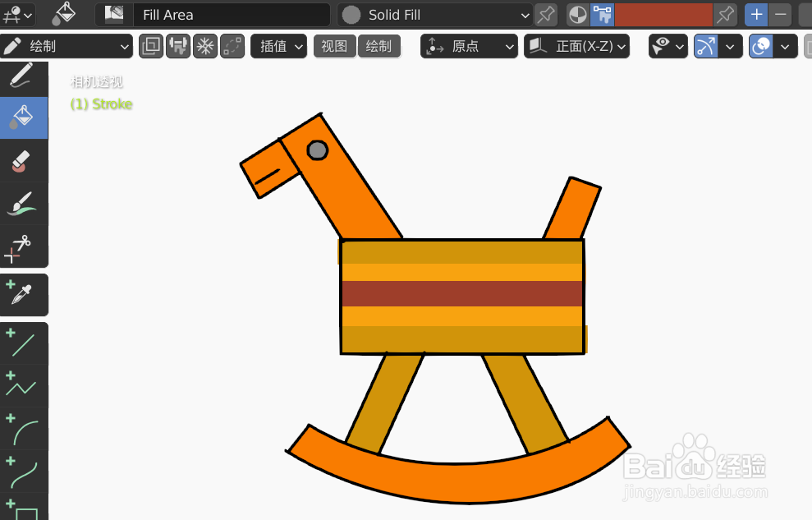Toggle the multiframe editing icon
Viewport: 812px width, 520px height.
click(151, 47)
